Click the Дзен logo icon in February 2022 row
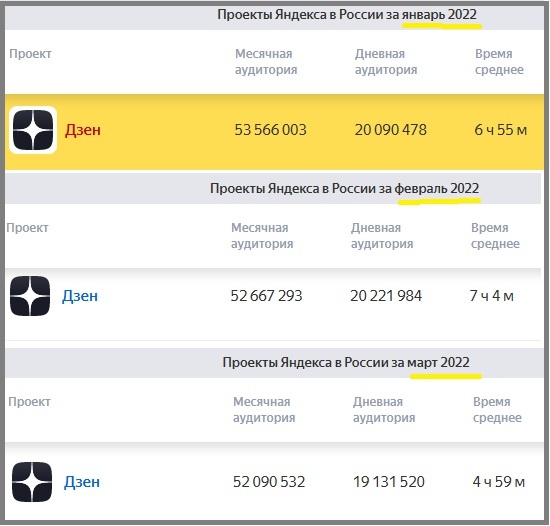This screenshot has width=550, height=526. tap(30, 296)
